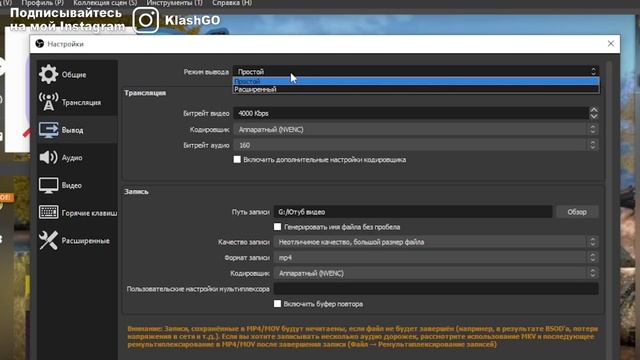Open the Справка menu
This screenshot has height=360, width=640.
coord(232,3)
